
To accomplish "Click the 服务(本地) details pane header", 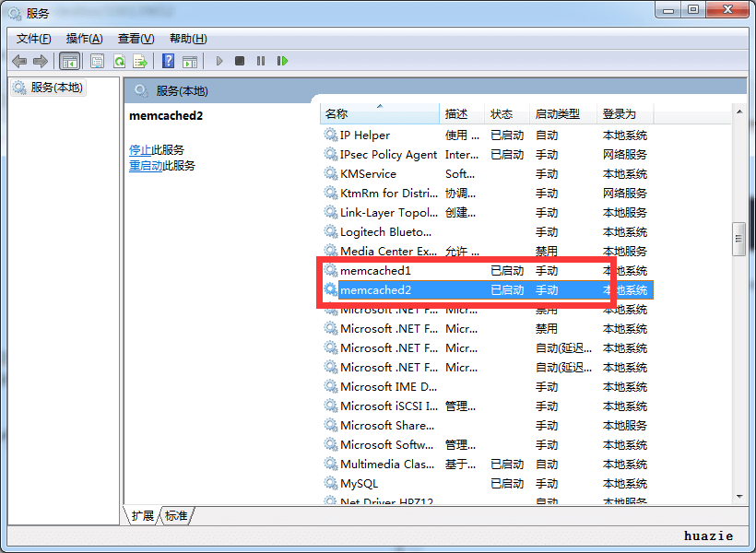I will (435, 90).
